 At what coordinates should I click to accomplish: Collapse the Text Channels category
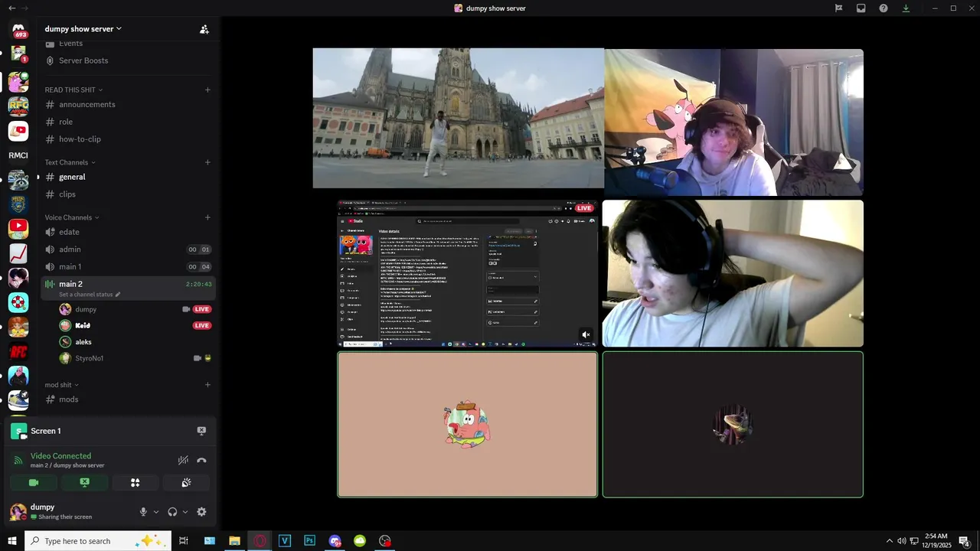(70, 162)
